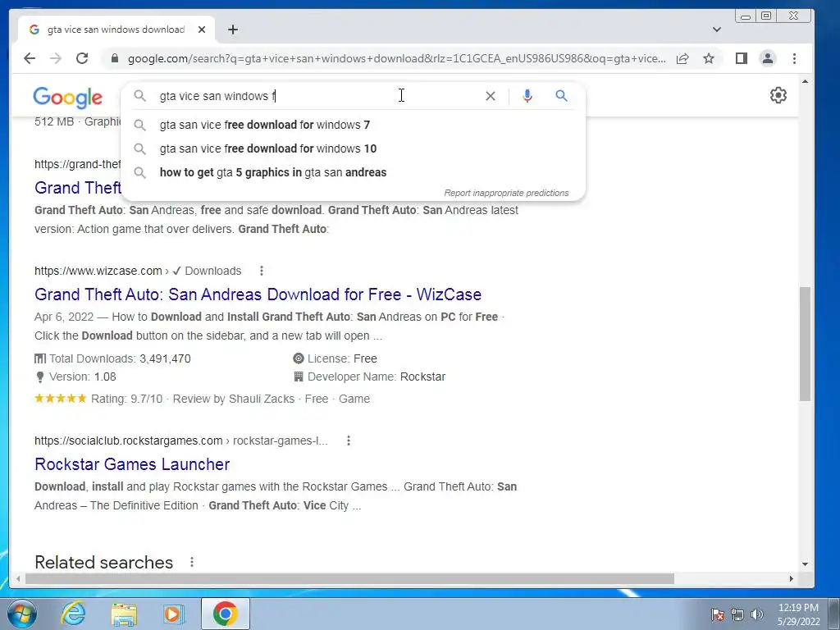Open Chrome's three-dot menu
The height and width of the screenshot is (630, 840).
[x=794, y=58]
